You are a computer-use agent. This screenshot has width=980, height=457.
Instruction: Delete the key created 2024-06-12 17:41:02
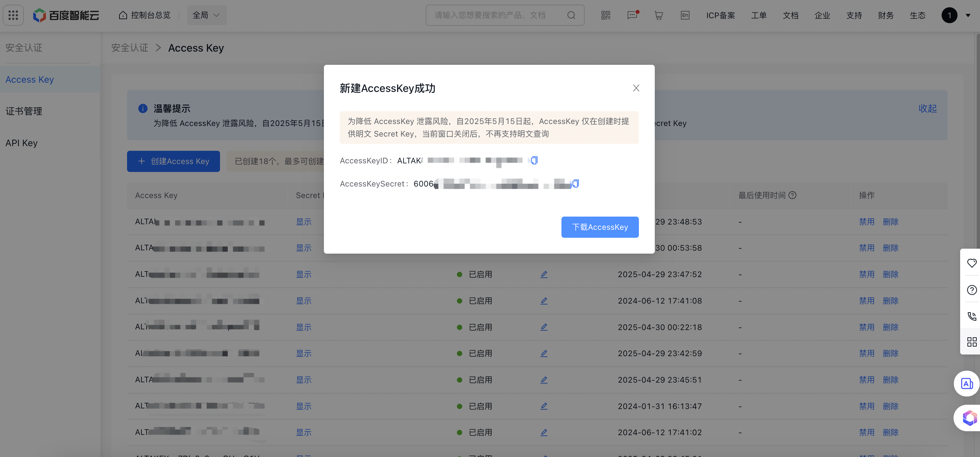890,432
